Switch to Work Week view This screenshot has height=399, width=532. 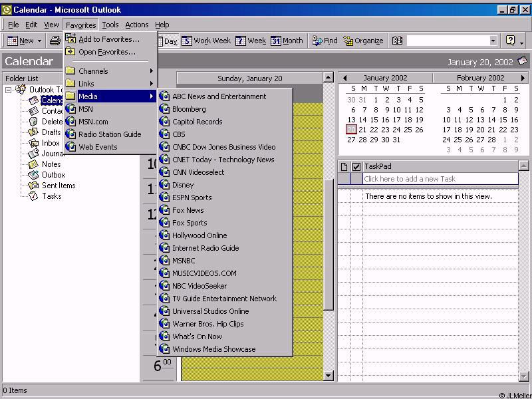click(206, 41)
